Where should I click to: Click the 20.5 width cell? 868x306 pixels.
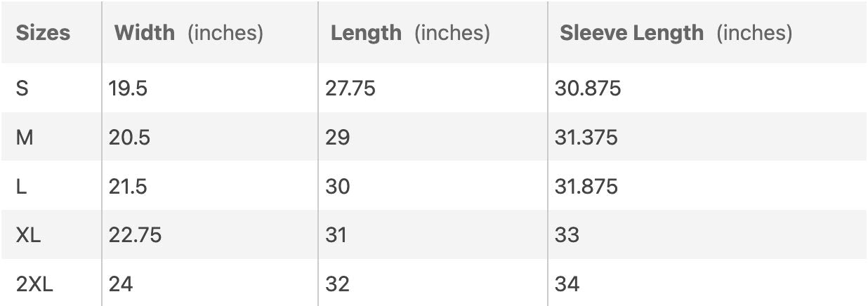[x=129, y=138]
